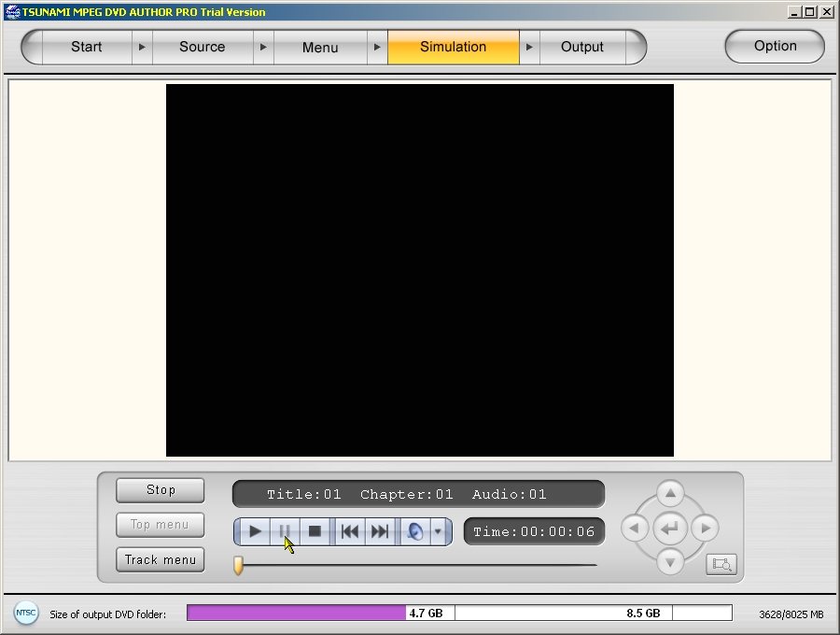The image size is (840, 635).
Task: Click the application icon in the title bar
Action: click(x=12, y=12)
